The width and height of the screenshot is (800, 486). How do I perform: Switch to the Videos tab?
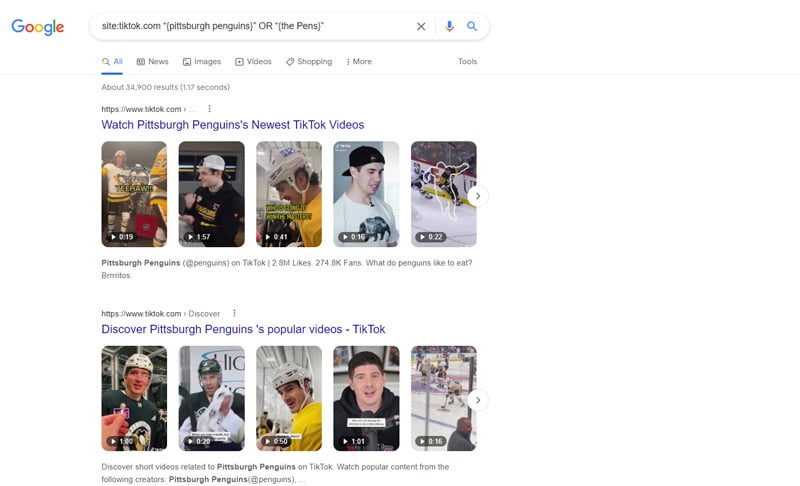(x=253, y=62)
